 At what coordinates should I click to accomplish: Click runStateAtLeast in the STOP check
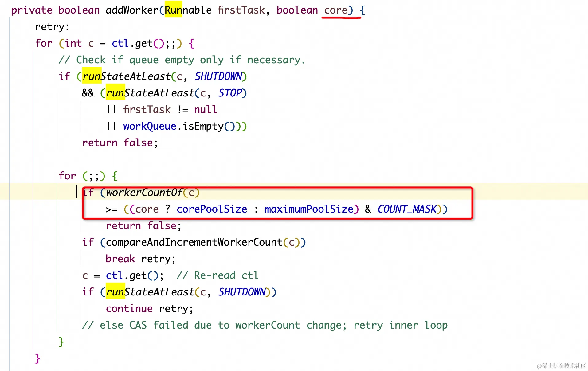coord(150,93)
